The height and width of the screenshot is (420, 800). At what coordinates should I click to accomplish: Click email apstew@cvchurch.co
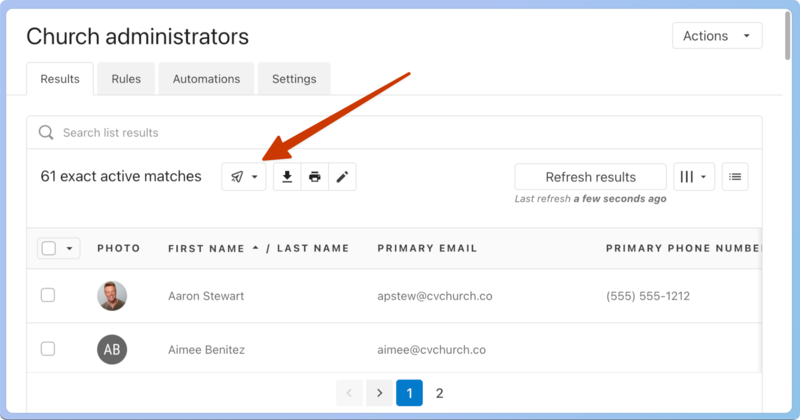point(435,296)
